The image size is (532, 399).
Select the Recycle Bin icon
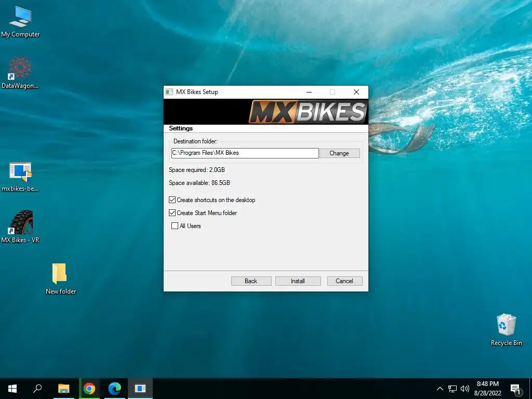[506, 330]
